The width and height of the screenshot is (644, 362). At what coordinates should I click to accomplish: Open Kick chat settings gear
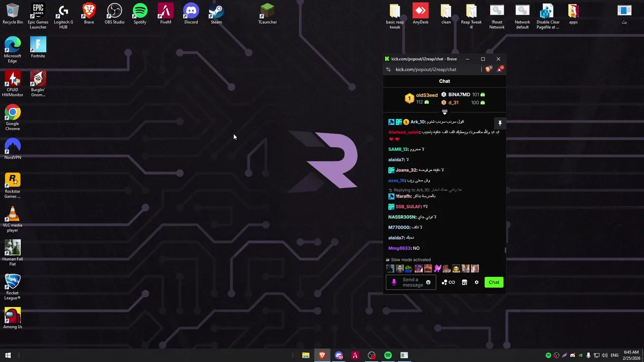coord(476,283)
